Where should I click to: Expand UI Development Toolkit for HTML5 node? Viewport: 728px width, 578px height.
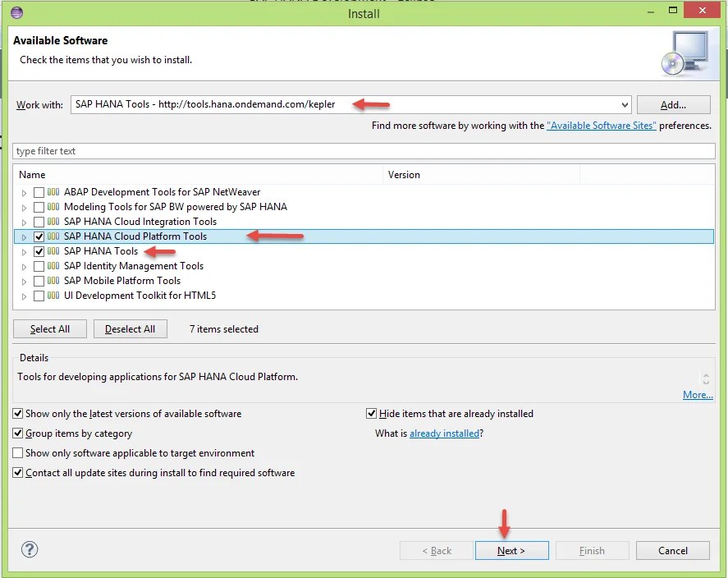point(24,296)
